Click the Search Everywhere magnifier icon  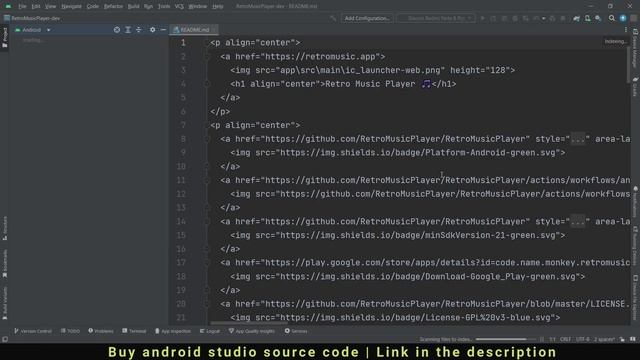coord(612,18)
